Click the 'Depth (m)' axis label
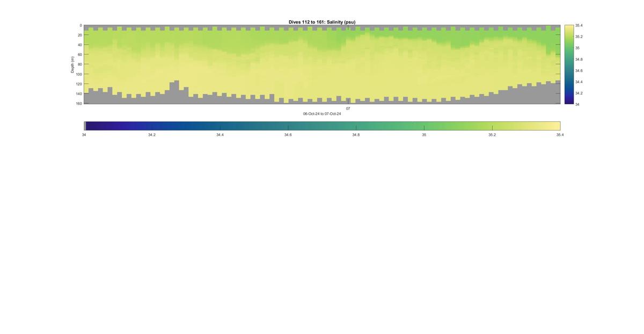Image resolution: width=644 pixels, height=334 pixels. coord(72,64)
